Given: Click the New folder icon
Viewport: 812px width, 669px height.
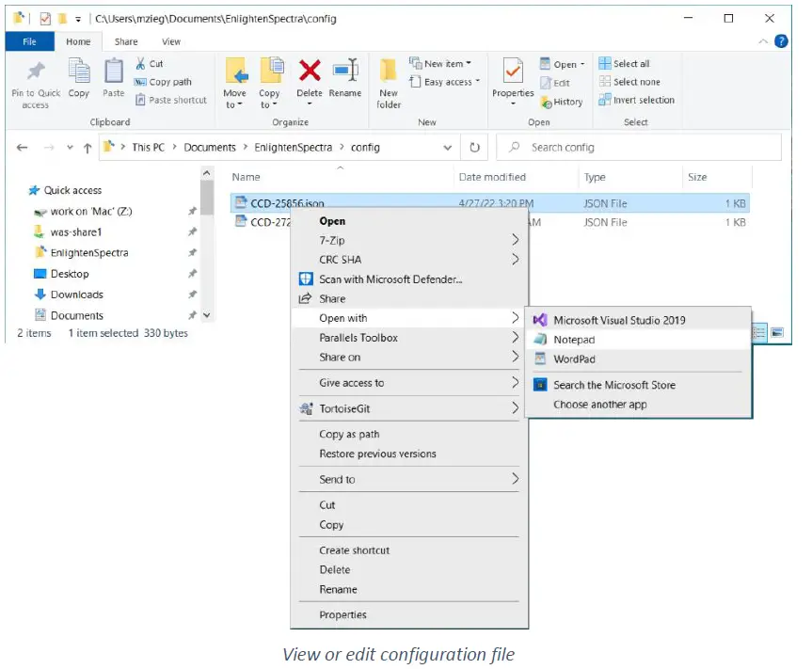Looking at the screenshot, I should (x=389, y=72).
